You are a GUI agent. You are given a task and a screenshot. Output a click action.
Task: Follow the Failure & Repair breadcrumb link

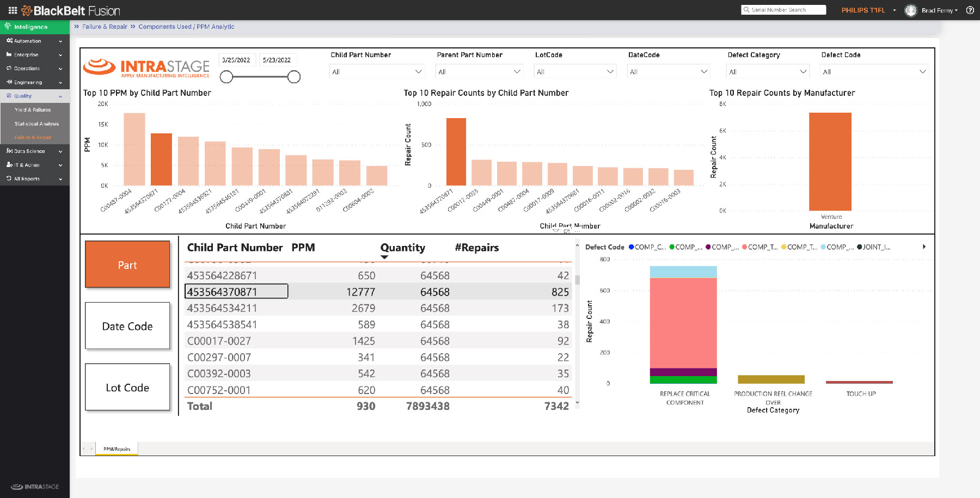pyautogui.click(x=105, y=27)
